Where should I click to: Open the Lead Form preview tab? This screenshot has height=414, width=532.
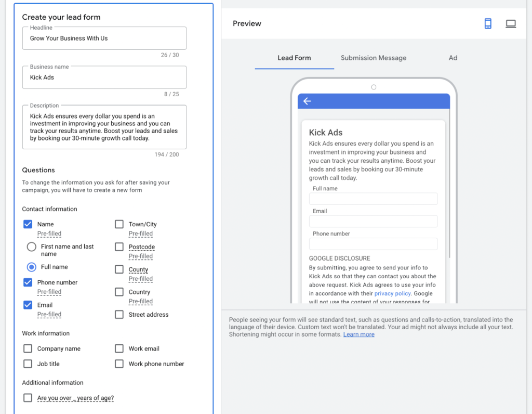coord(294,58)
